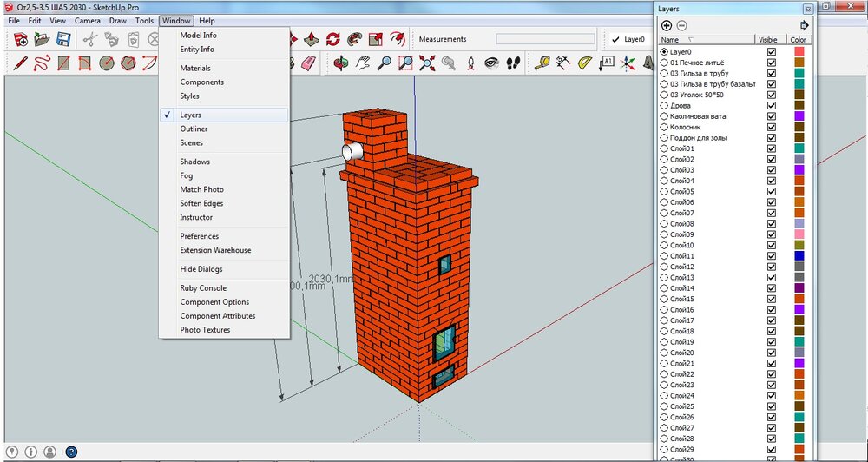Click the Save floppy disk icon
Screen dimensions: 868x462
[63, 39]
